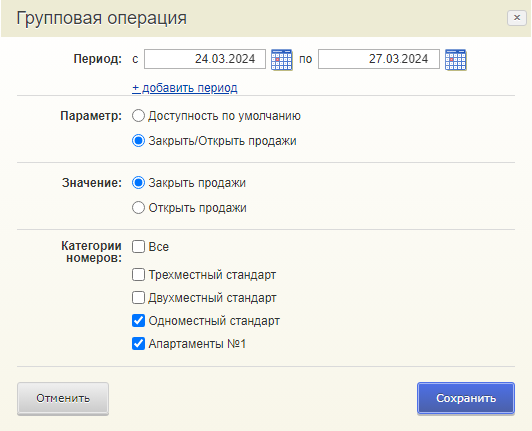
Task: Uncheck Апартаменты №1 category
Action: click(138, 343)
